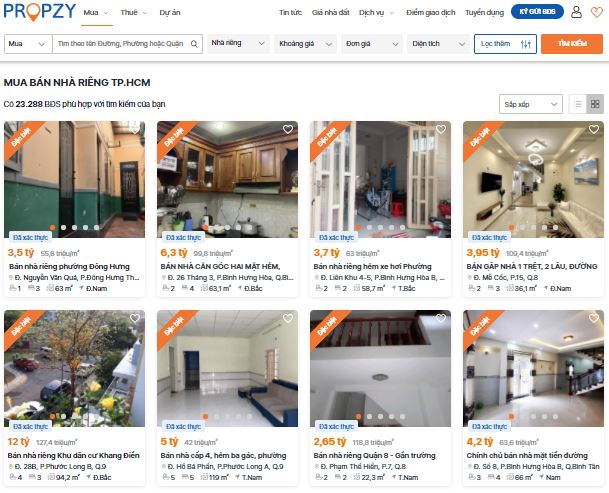Open the Lọc thêm filter sliders
The width and height of the screenshot is (609, 493).
pos(505,44)
